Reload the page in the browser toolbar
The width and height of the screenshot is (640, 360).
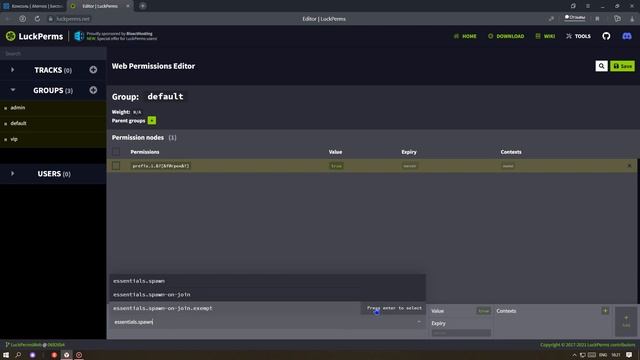click(x=37, y=19)
